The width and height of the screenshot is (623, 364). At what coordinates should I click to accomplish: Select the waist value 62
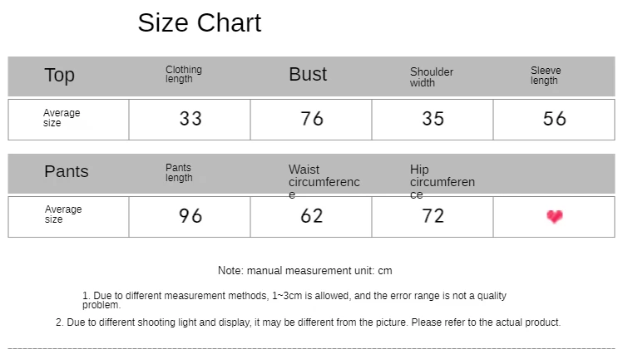tap(312, 216)
